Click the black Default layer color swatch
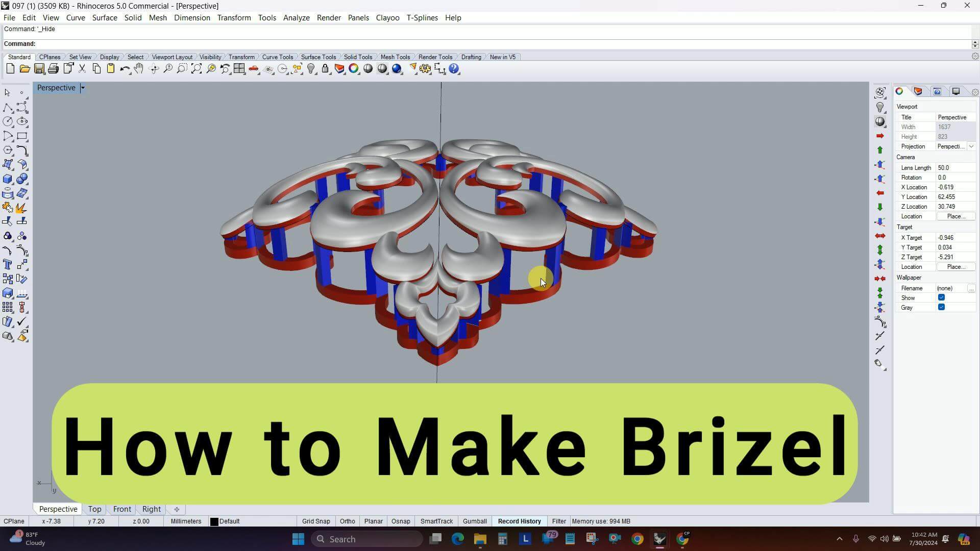Screen dimensions: 980x551 [x=214, y=521]
